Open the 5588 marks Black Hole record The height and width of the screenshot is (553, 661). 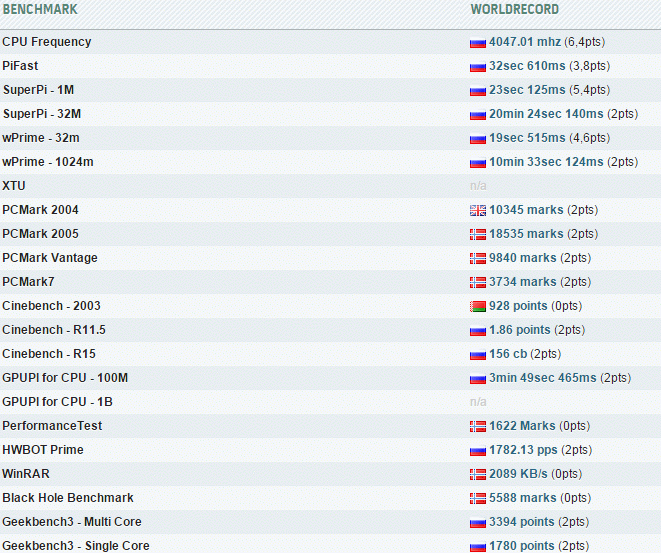[x=523, y=498]
